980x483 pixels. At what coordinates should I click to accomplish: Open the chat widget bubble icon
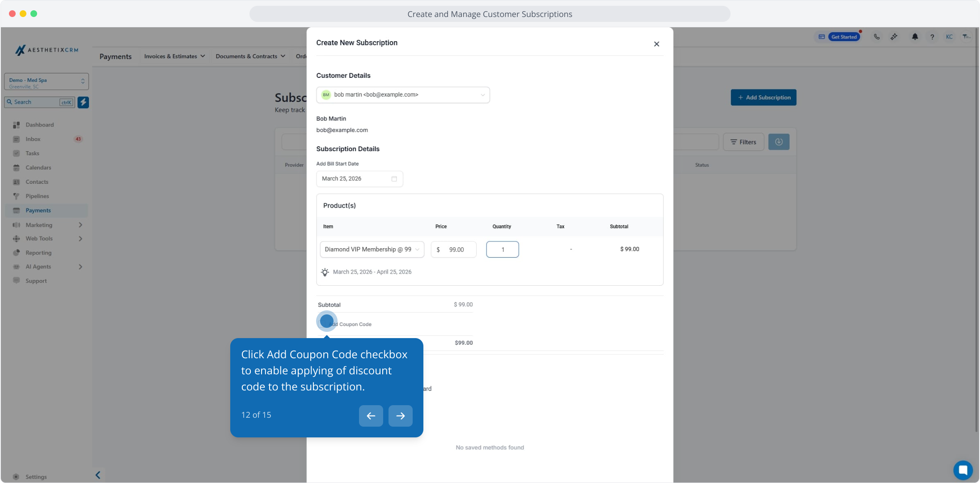point(963,470)
